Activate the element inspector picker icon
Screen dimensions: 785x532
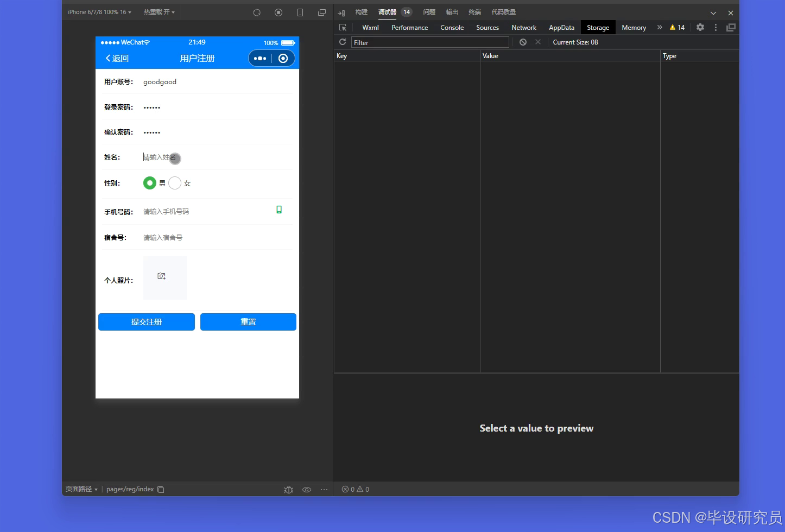[x=343, y=27]
